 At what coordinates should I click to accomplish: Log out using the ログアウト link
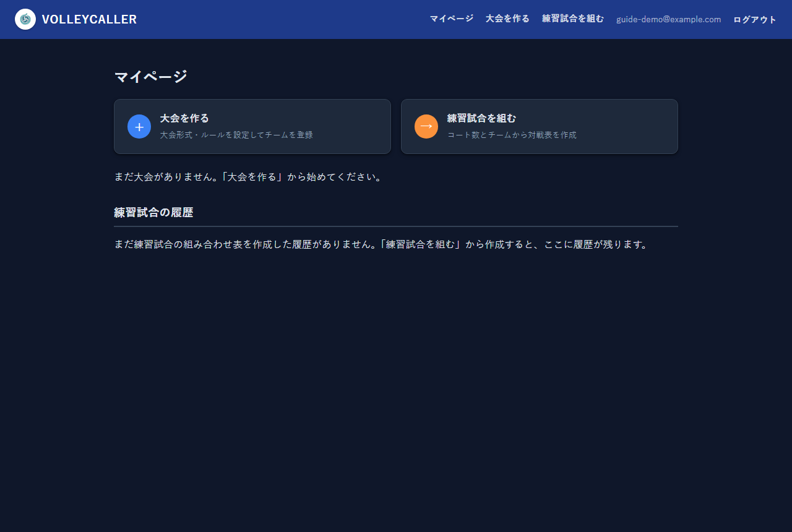755,20
